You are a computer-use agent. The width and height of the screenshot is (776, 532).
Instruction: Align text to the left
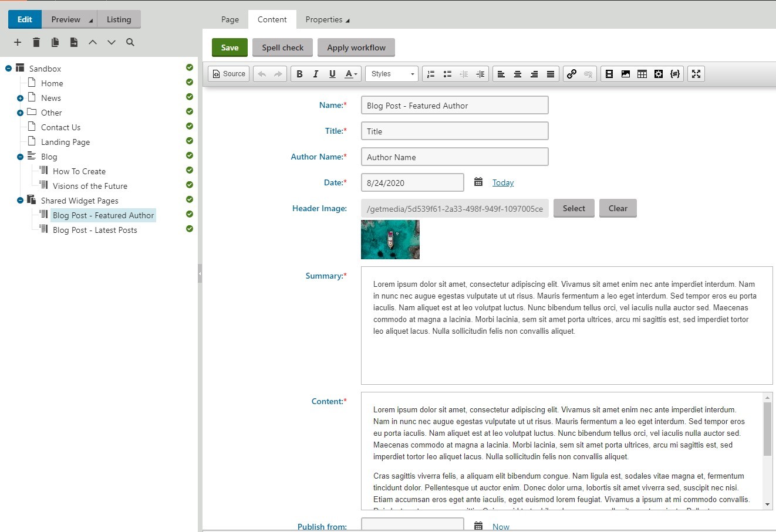pyautogui.click(x=501, y=74)
